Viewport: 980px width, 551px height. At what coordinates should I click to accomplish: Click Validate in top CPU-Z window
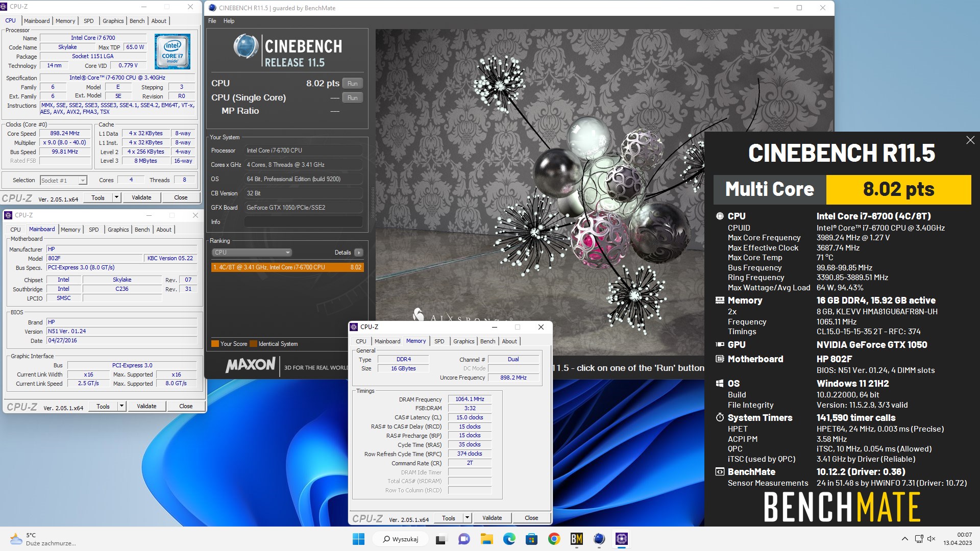[x=141, y=197]
